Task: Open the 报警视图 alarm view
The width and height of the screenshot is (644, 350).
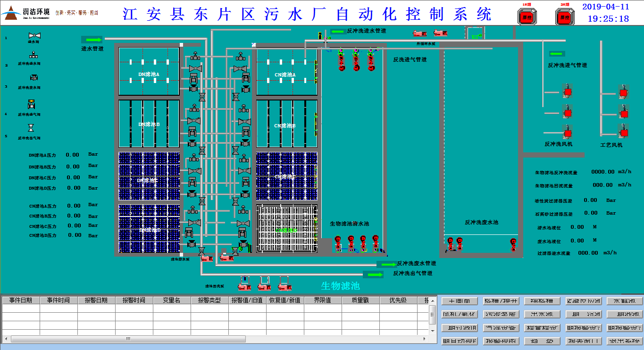Action: (501, 341)
